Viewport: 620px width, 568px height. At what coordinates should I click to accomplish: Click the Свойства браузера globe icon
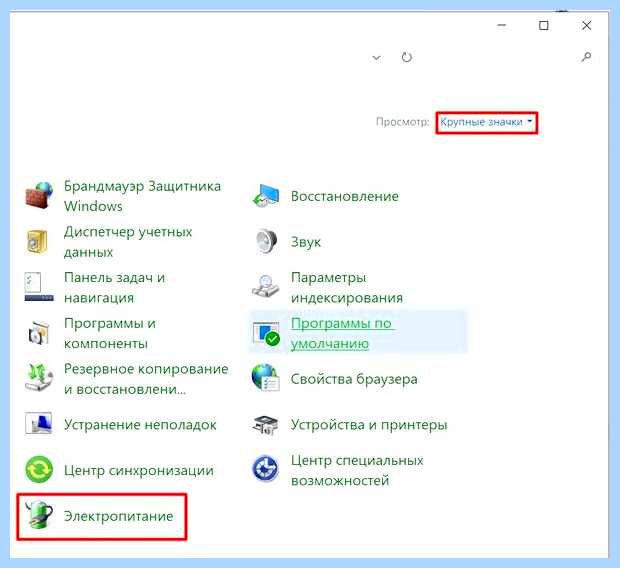266,378
